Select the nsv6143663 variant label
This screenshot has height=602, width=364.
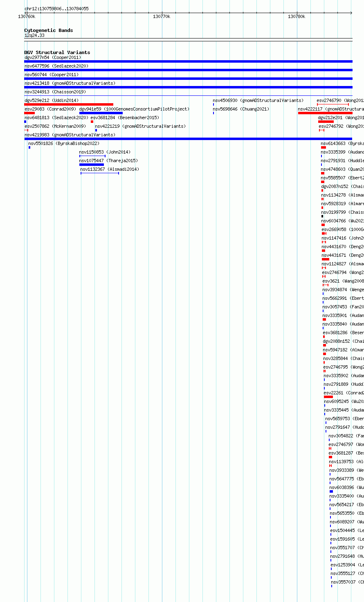pyautogui.click(x=342, y=143)
